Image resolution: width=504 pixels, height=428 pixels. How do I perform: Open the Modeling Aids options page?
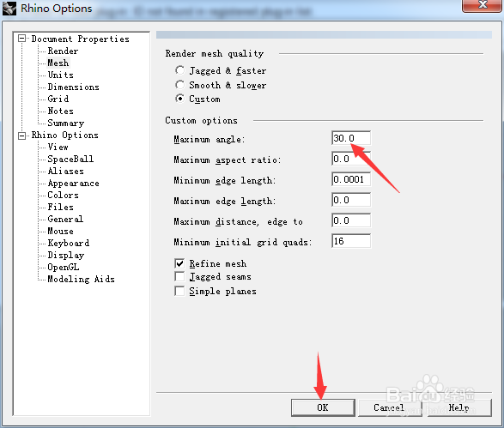pyautogui.click(x=81, y=279)
